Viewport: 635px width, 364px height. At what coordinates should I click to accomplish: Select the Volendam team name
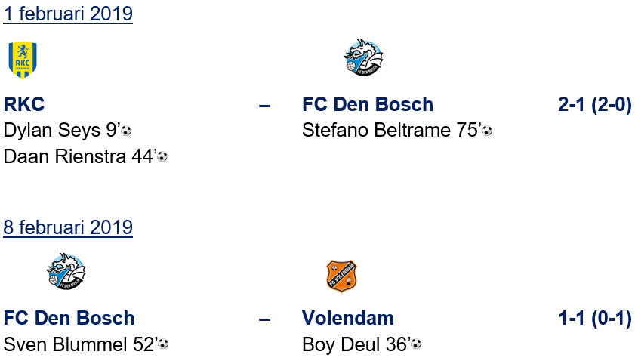point(347,318)
